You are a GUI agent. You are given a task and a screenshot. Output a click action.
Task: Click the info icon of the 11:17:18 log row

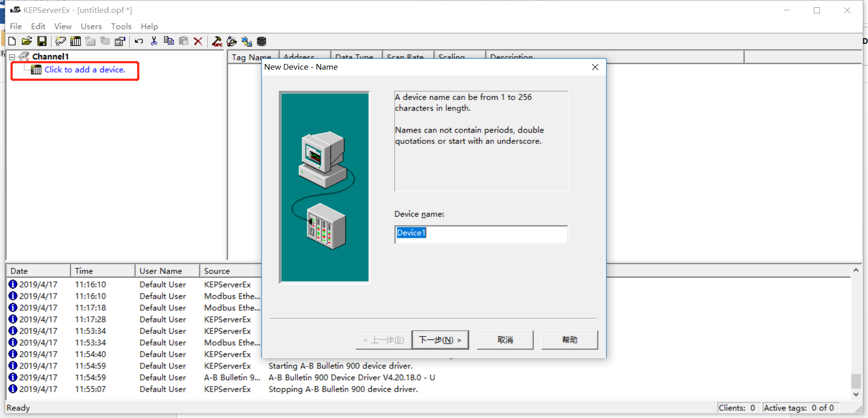click(x=13, y=308)
